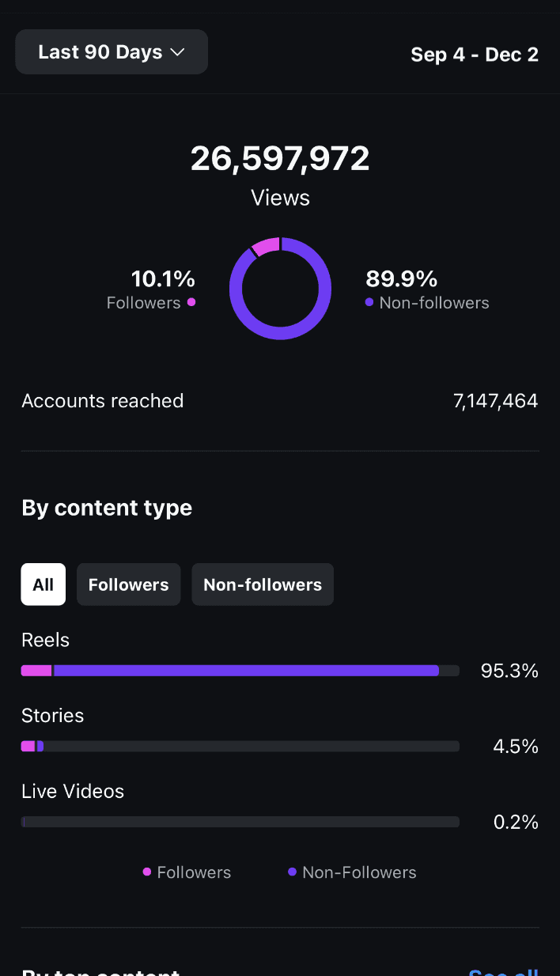Switch to the Non-followers filter tab
This screenshot has height=976, width=560.
[x=263, y=584]
